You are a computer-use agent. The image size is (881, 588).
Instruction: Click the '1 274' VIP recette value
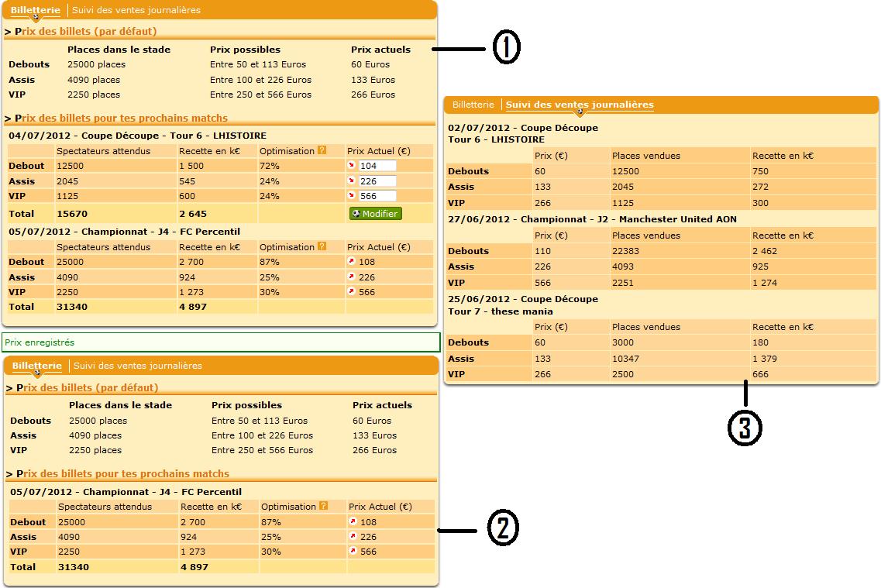765,283
